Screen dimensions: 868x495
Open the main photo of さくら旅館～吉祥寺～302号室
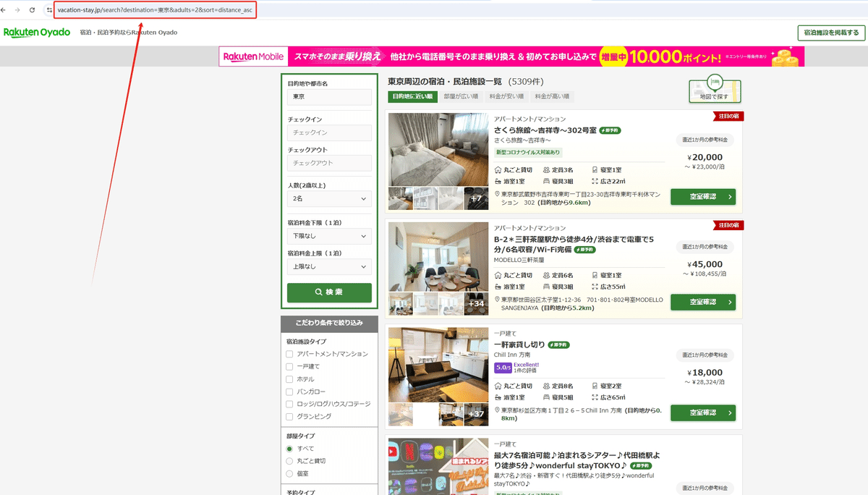click(x=438, y=149)
